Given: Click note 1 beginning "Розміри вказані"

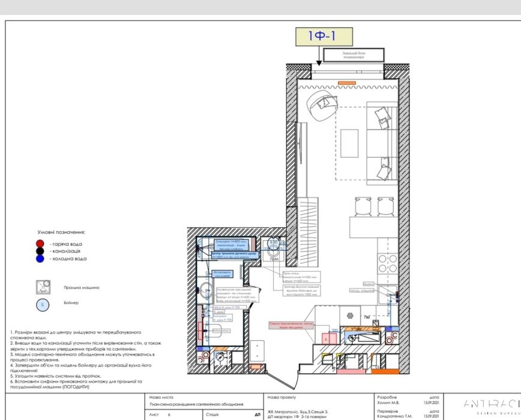Looking at the screenshot, I should tap(76, 335).
